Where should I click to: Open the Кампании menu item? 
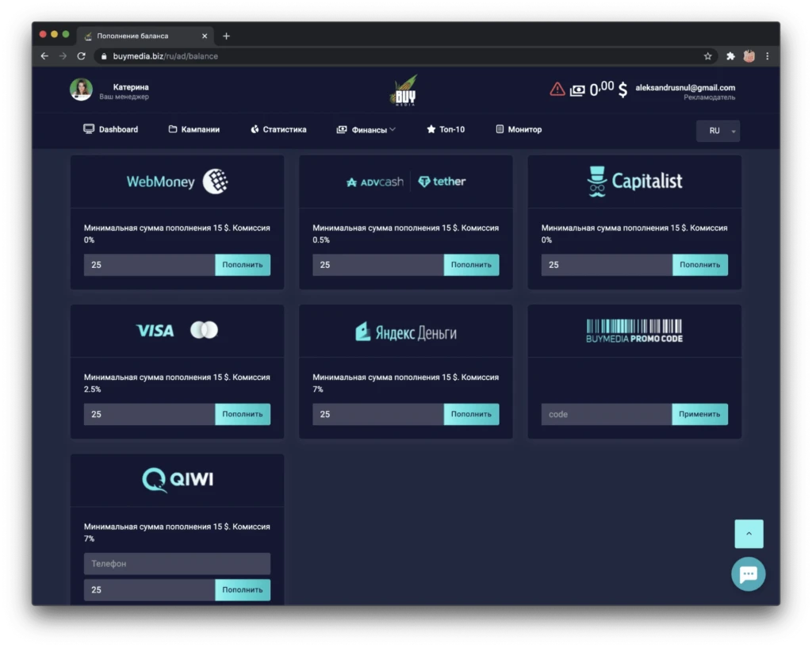194,129
